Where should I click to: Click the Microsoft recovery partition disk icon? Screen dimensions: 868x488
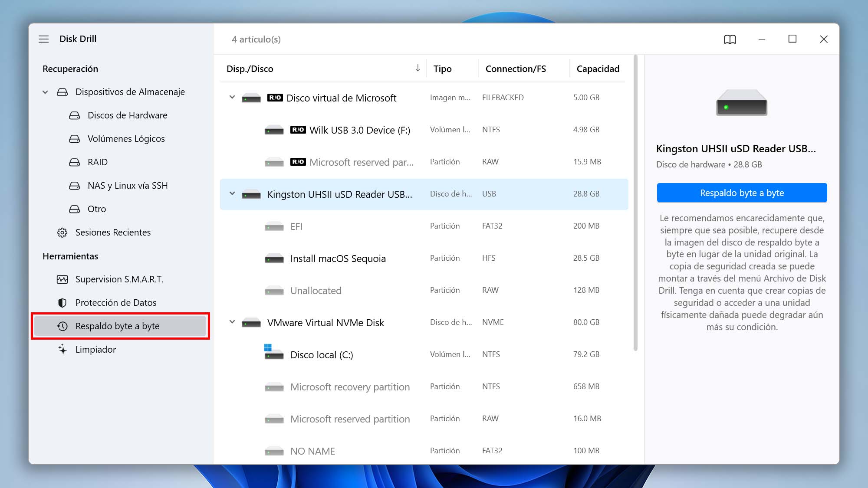pos(274,387)
